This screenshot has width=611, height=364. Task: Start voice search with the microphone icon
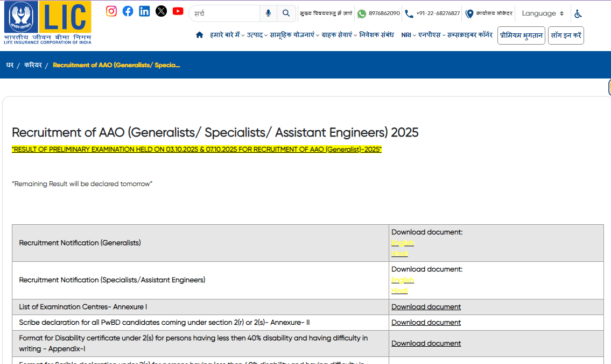click(268, 13)
